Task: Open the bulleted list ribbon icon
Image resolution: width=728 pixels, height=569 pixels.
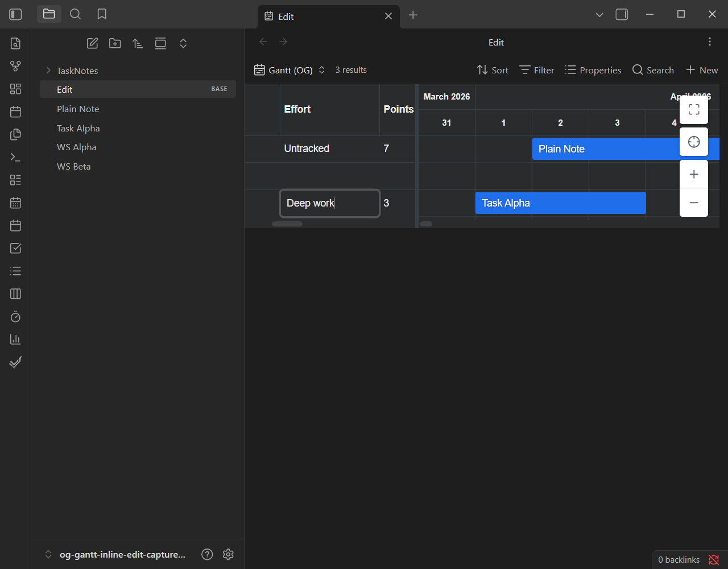Action: (15, 271)
